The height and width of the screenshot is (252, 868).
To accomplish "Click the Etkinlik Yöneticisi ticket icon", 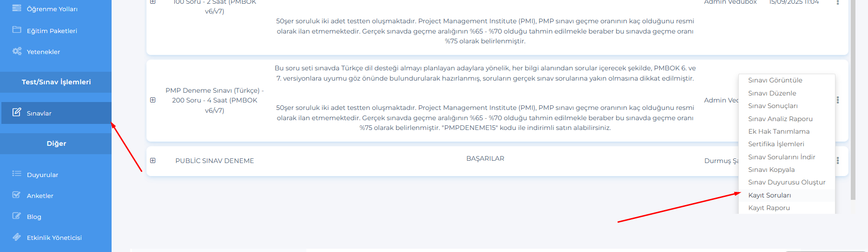I will 17,237.
